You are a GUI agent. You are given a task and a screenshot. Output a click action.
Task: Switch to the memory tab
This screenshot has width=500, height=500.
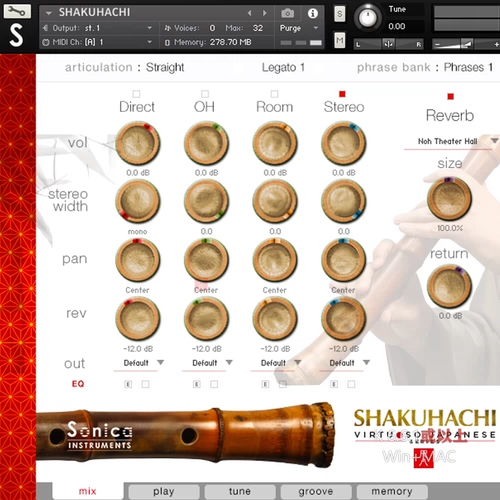[x=392, y=491]
